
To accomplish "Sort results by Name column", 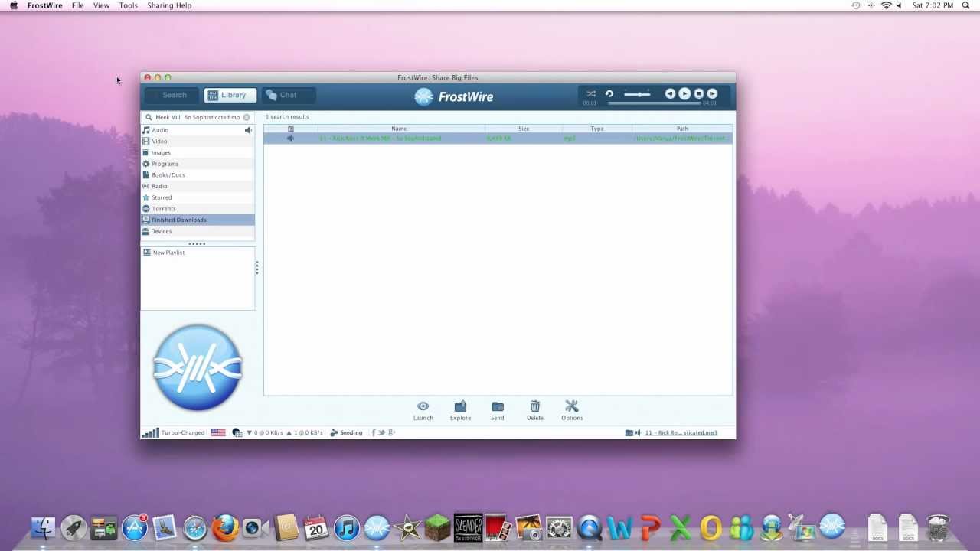I will 401,129.
